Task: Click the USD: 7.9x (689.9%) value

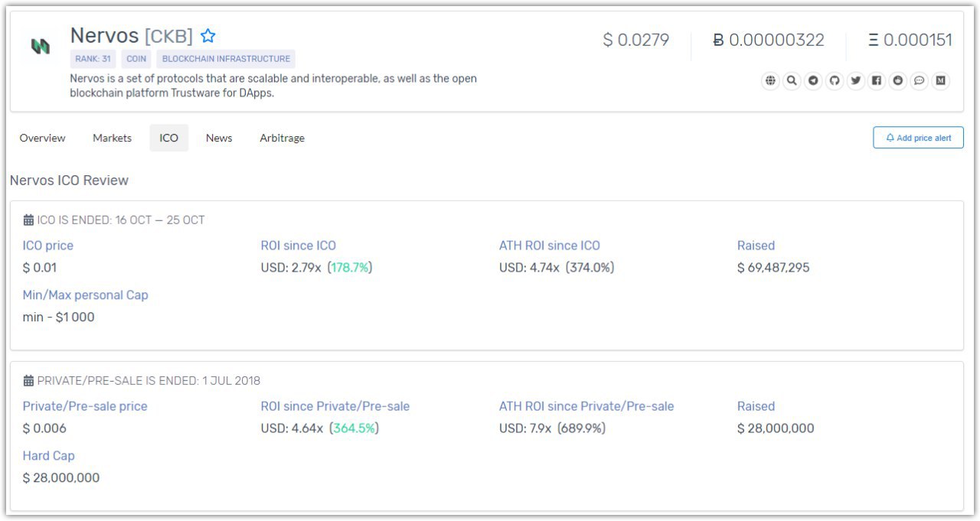Action: [552, 428]
